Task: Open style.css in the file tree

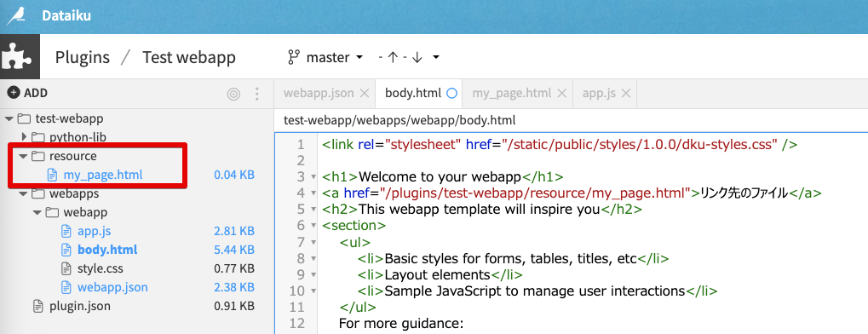Action: pos(101,268)
